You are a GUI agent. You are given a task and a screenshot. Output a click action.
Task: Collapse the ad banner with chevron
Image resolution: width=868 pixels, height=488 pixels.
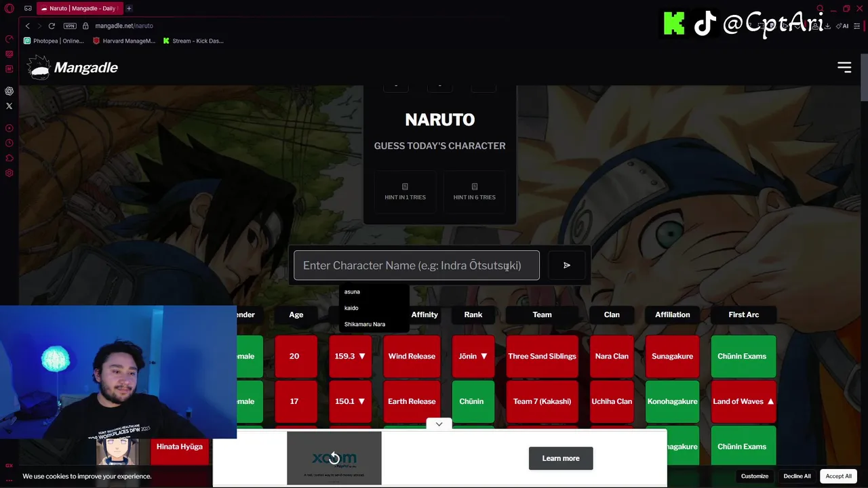439,424
